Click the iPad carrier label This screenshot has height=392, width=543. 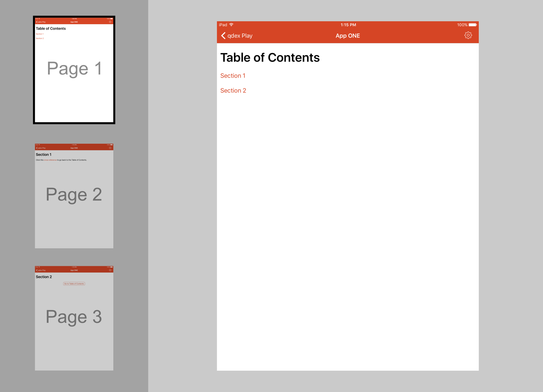point(223,25)
